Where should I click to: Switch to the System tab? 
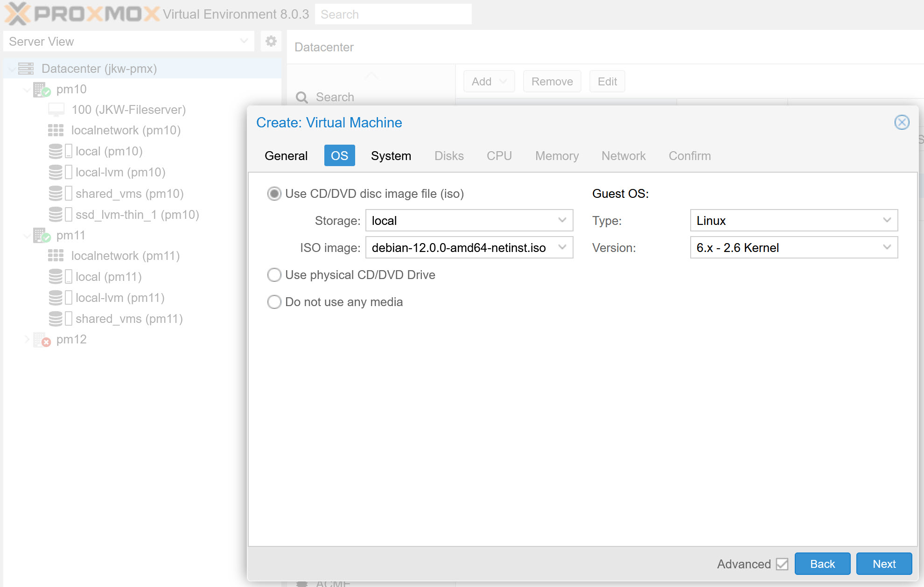(391, 156)
